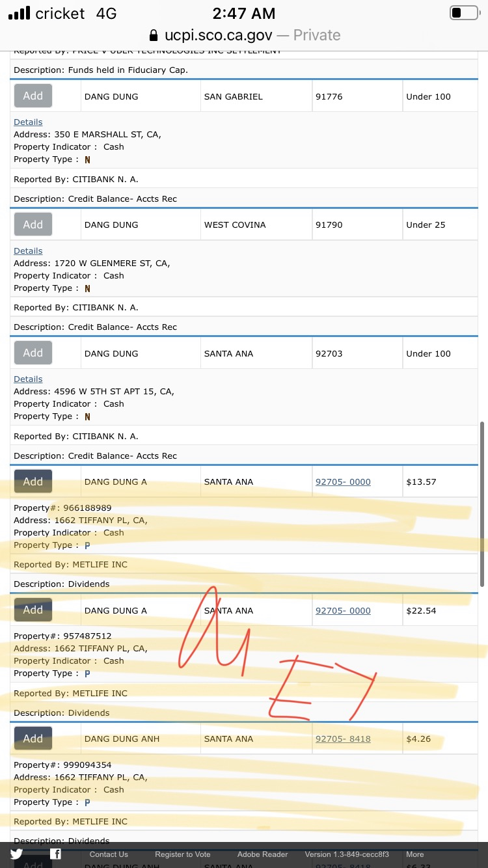
Task: Open the 92705-8418 zip link for $4.26
Action: pyautogui.click(x=343, y=739)
